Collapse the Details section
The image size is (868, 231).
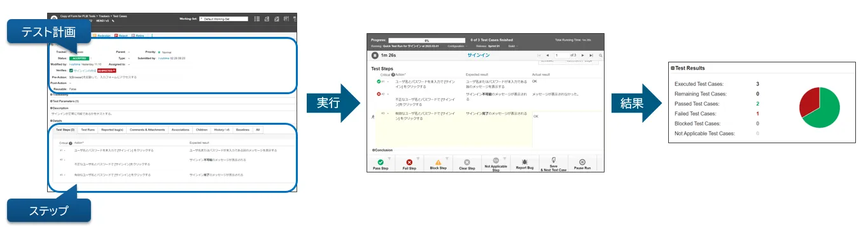[57, 120]
